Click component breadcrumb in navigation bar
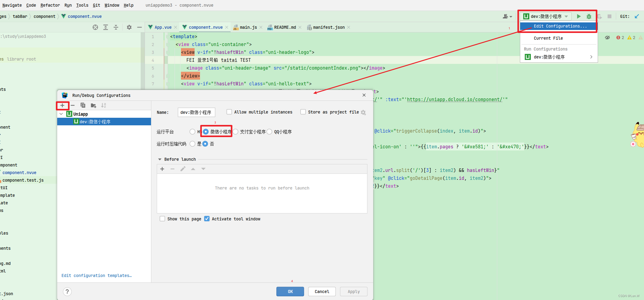 [x=44, y=16]
